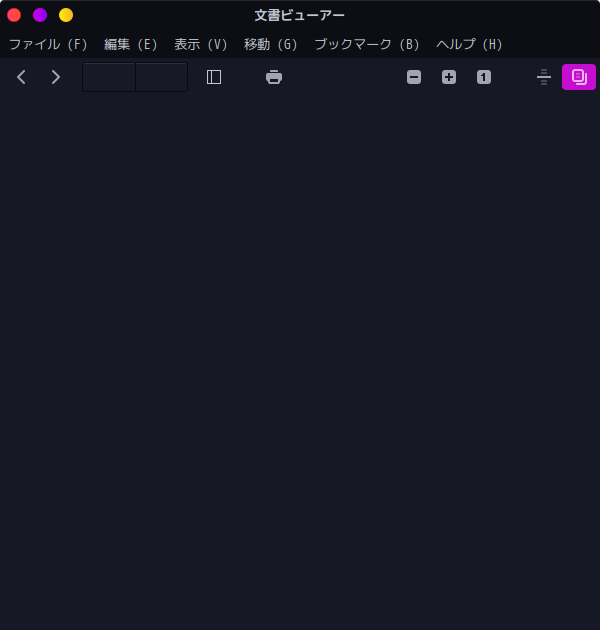Expand the 表示 (V) menu
The height and width of the screenshot is (630, 600).
tap(201, 44)
